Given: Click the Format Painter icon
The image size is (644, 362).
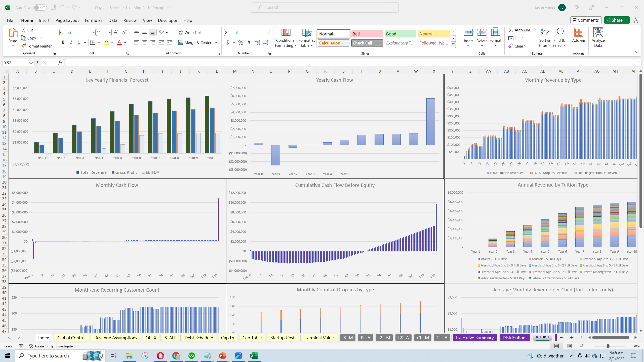Looking at the screenshot, I should tap(24, 46).
